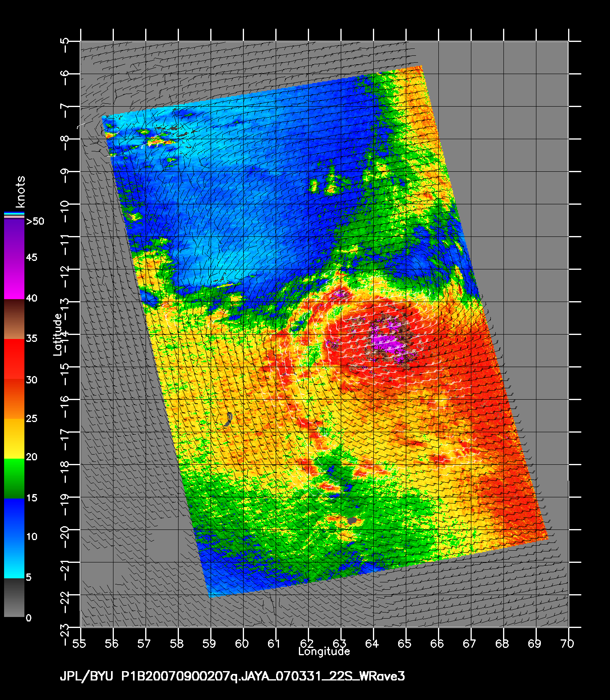Click the gray island patch near 63E, 20S
This screenshot has width=610, height=700.
pos(352,521)
